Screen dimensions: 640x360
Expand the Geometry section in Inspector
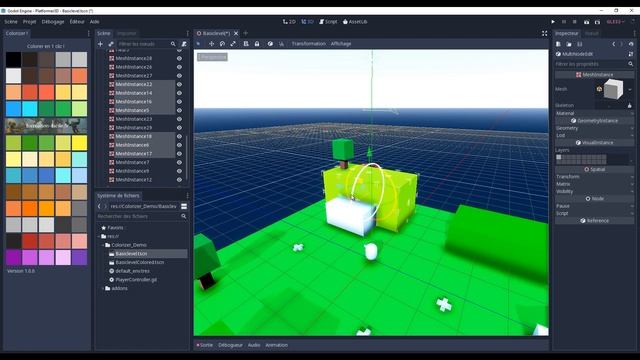point(594,128)
